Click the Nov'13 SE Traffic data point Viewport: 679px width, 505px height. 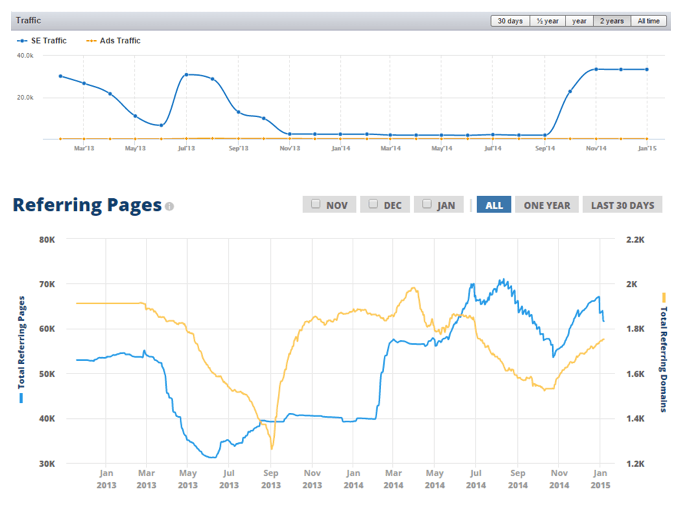point(289,134)
